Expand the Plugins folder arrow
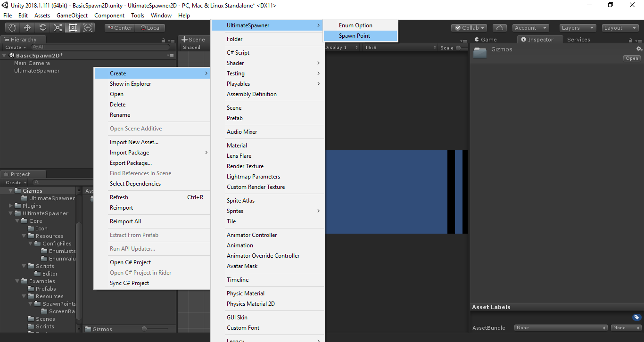This screenshot has height=342, width=644. [11, 206]
